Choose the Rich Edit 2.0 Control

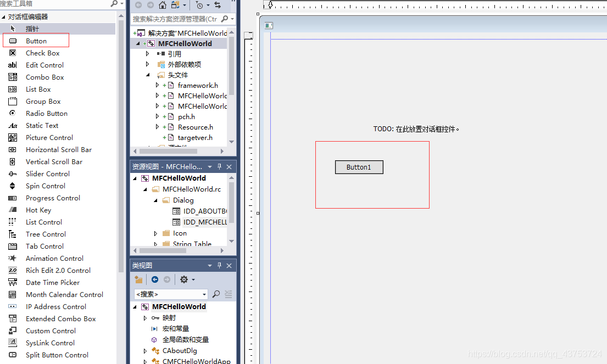point(58,270)
